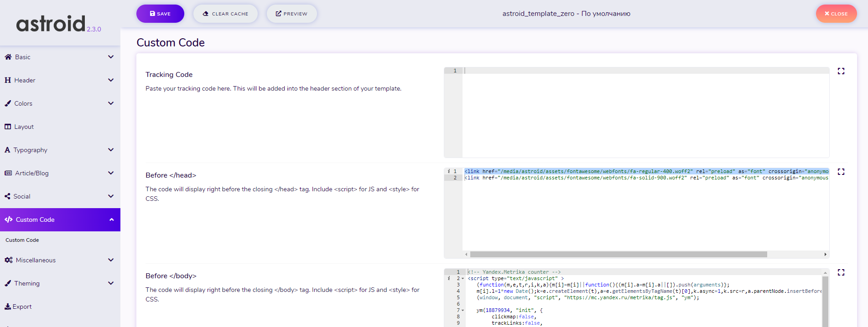Expand the Social section chevron
The width and height of the screenshot is (868, 327).
[111, 196]
